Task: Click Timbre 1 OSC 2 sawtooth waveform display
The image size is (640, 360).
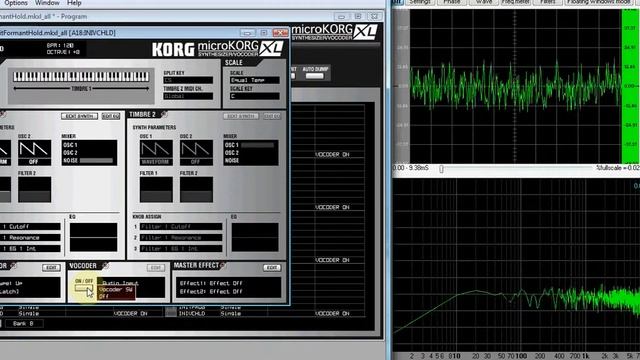Action: (x=35, y=152)
